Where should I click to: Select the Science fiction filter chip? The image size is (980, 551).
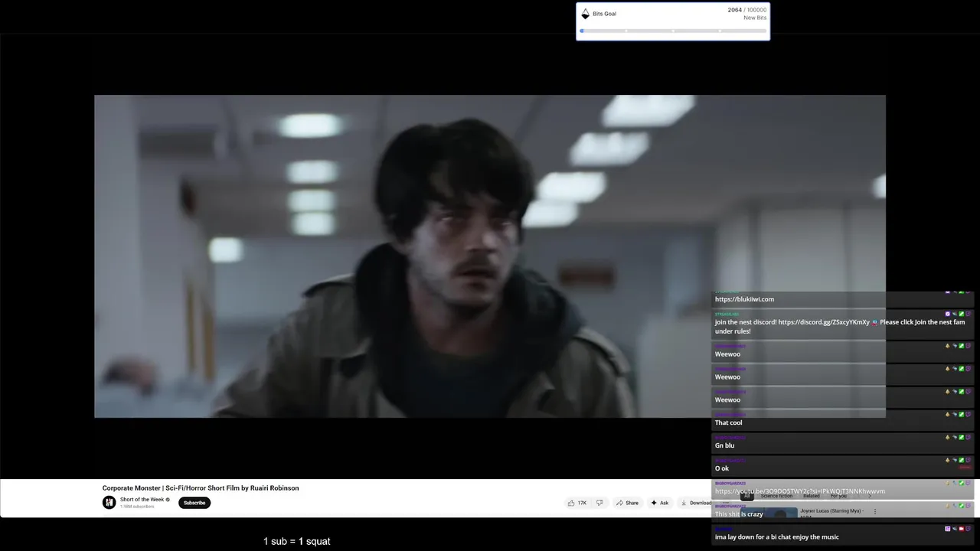click(776, 496)
